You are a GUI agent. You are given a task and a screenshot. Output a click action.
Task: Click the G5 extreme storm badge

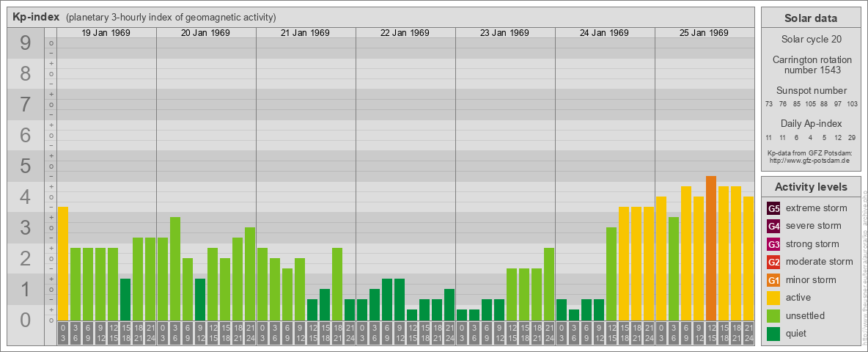[773, 209]
